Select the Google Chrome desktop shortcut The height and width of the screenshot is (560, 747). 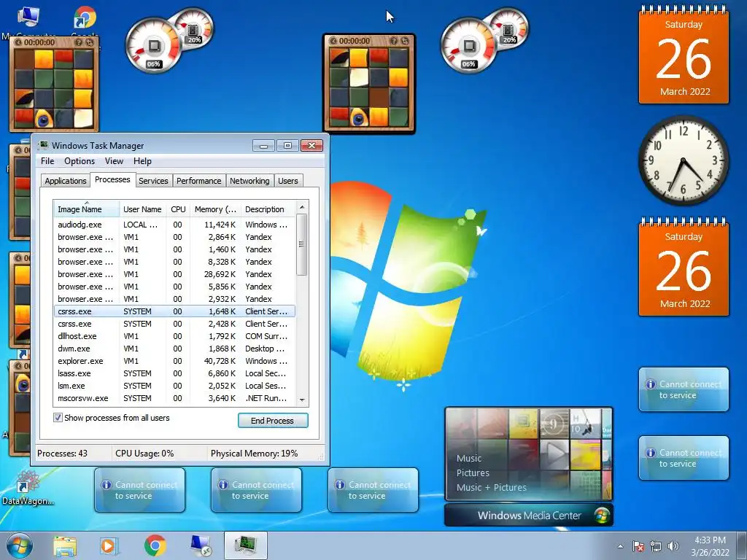(x=85, y=21)
